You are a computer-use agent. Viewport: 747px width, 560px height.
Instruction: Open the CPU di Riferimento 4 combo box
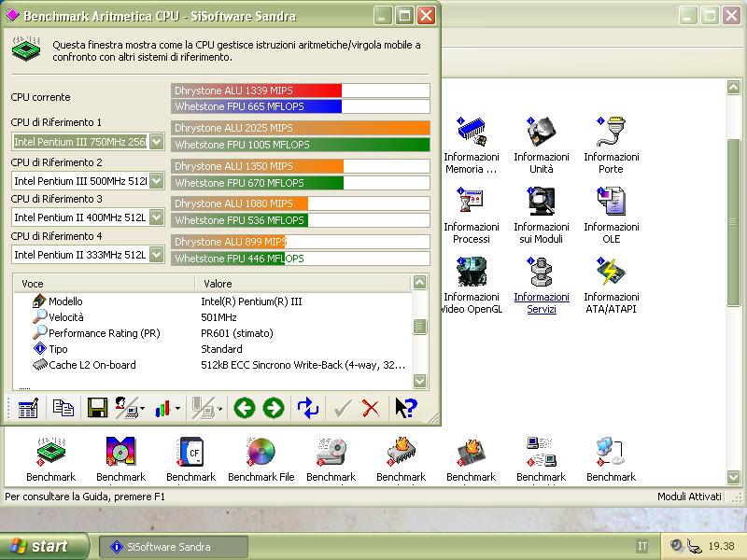[x=156, y=254]
